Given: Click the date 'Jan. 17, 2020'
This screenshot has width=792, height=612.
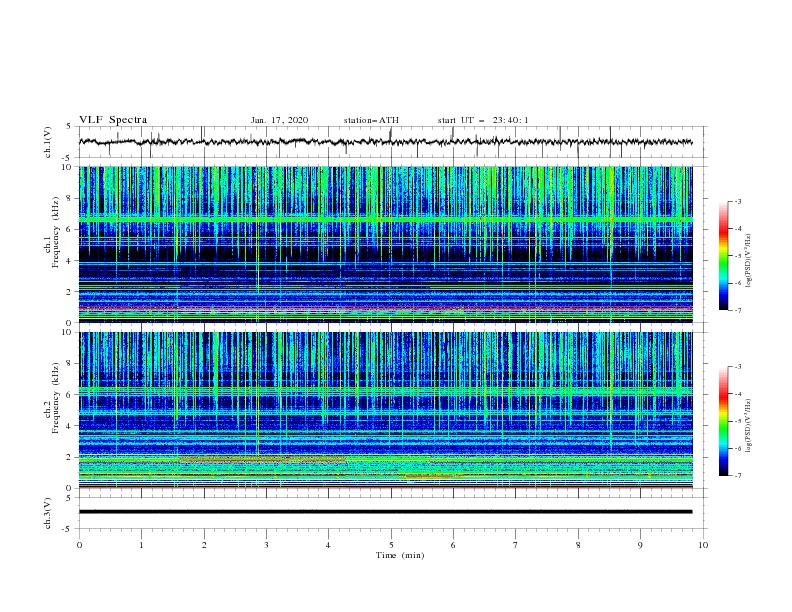Looking at the screenshot, I should 279,120.
